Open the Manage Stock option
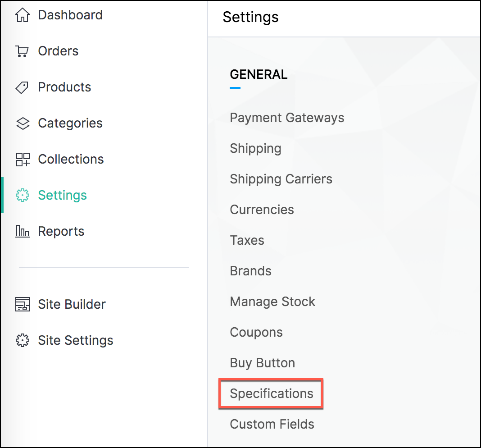This screenshot has width=481, height=448. (272, 302)
